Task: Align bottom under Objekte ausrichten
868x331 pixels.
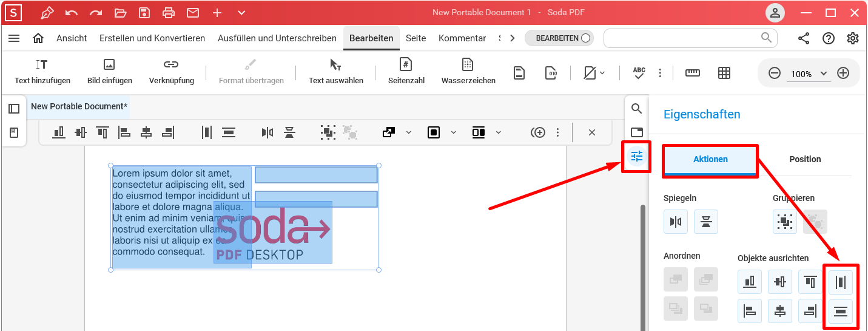Action: pyautogui.click(x=750, y=282)
